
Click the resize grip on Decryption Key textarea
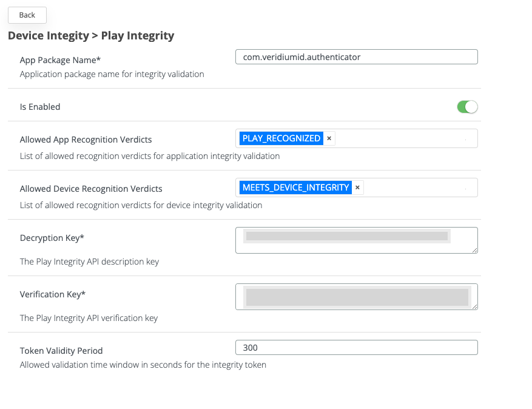[473, 250]
